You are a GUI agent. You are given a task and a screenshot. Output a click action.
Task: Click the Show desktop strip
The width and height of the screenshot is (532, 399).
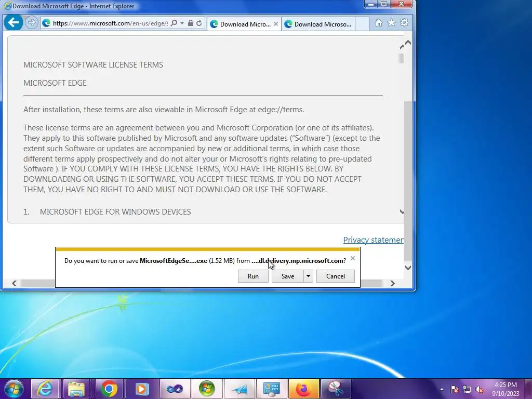coord(528,389)
